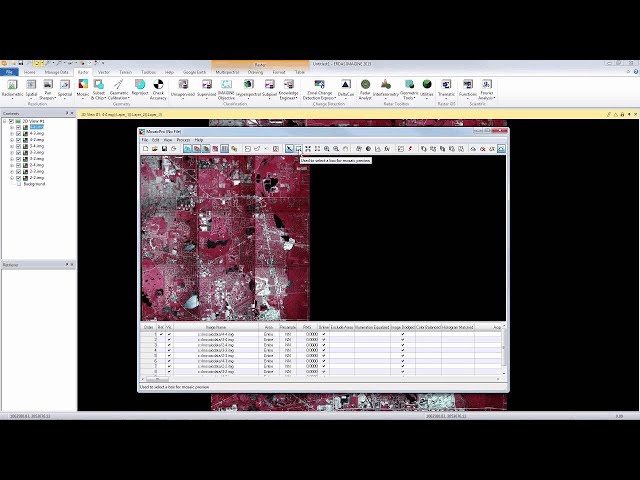Toggle Vis. checkbox in MosaicPro order 1 row
The width and height of the screenshot is (640, 480).
pyautogui.click(x=169, y=334)
